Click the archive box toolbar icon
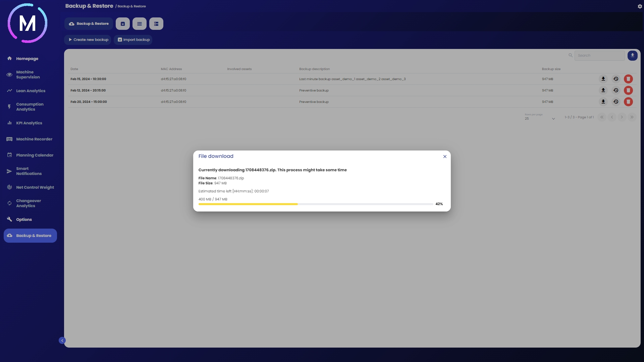 [x=123, y=24]
